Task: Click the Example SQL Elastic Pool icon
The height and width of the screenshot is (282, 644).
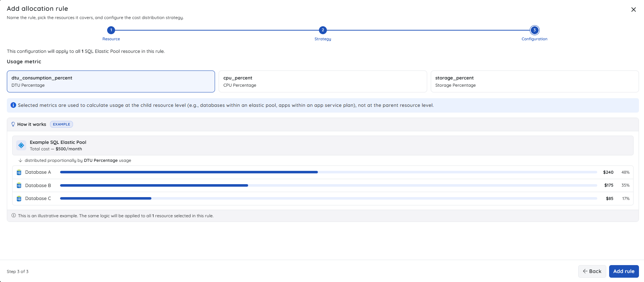Action: [x=21, y=145]
